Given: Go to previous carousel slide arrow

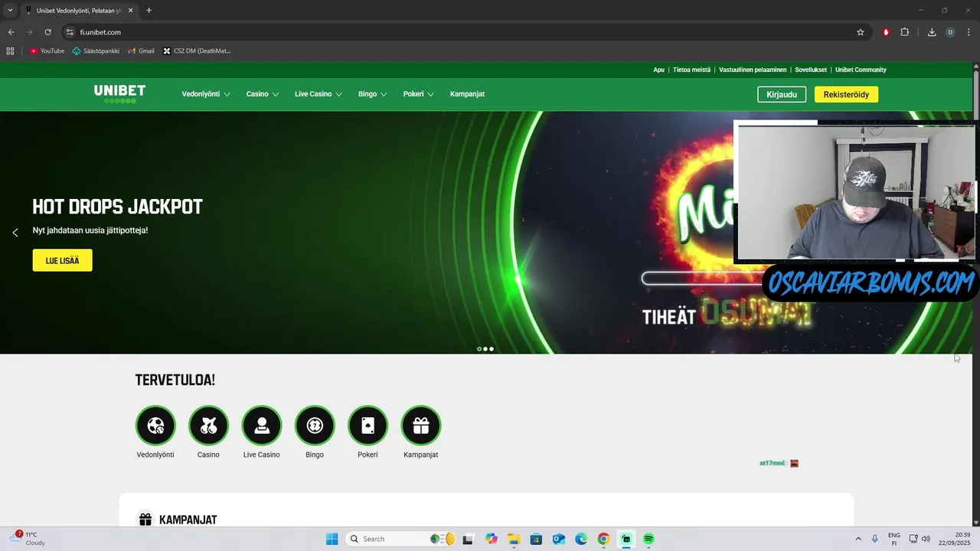Looking at the screenshot, I should [15, 233].
